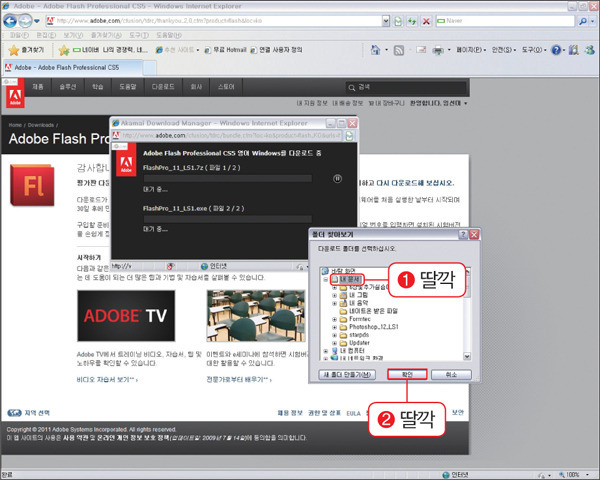Open the 전문가로부터 배우기 link
The image size is (600, 480).
click(x=239, y=380)
